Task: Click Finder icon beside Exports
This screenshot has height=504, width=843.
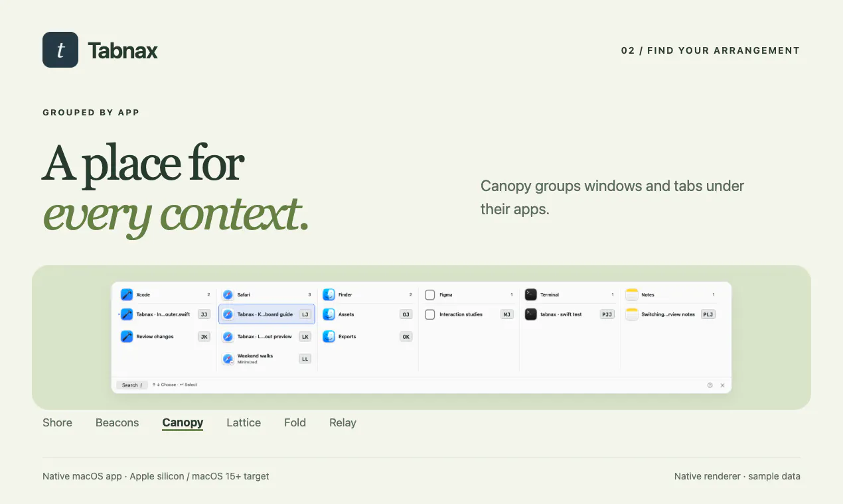Action: [x=329, y=336]
